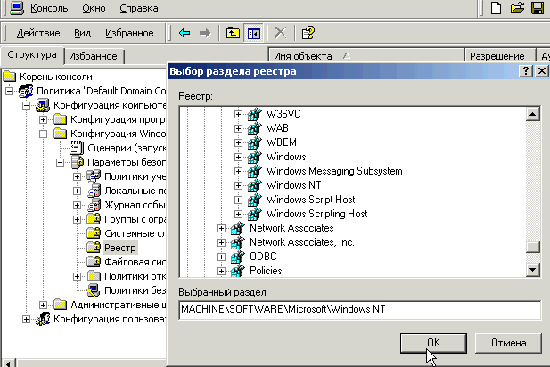The height and width of the screenshot is (367, 550).
Task: Expand Политики учетных записей node
Action: 77,176
